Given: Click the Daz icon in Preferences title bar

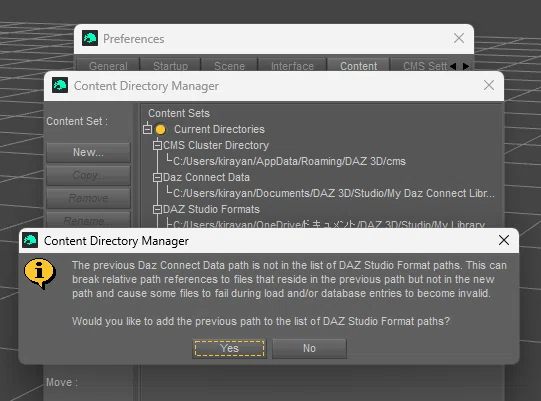Looking at the screenshot, I should (90, 38).
